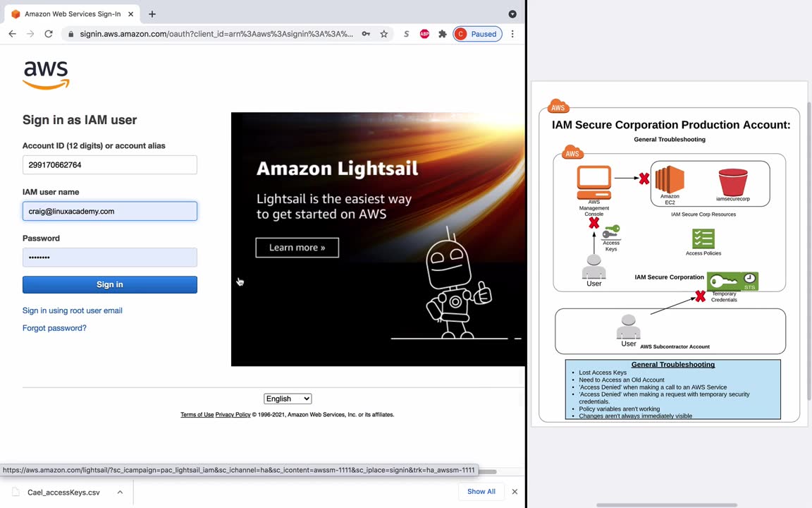Open the Cael_accessKeys.csv download

pos(63,492)
